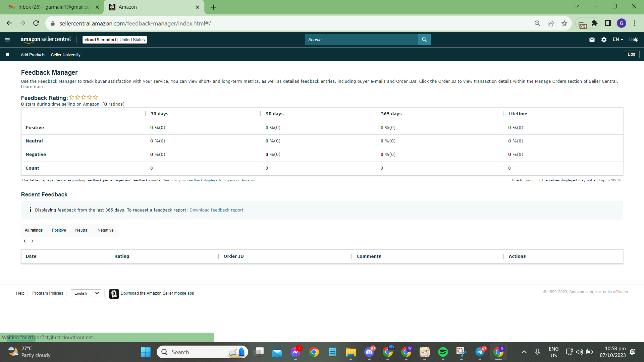Click the Help footer link
Viewport: 644px width, 362px height.
point(20,293)
